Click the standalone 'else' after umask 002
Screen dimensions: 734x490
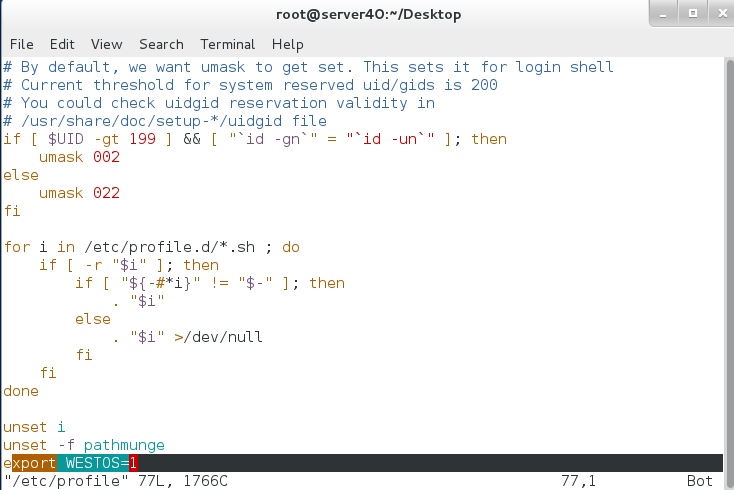tap(21, 175)
